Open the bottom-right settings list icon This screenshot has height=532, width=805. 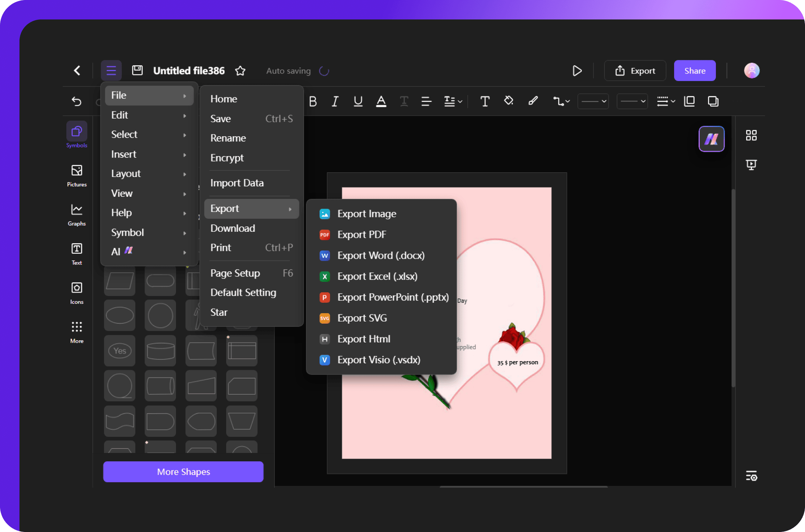click(751, 476)
